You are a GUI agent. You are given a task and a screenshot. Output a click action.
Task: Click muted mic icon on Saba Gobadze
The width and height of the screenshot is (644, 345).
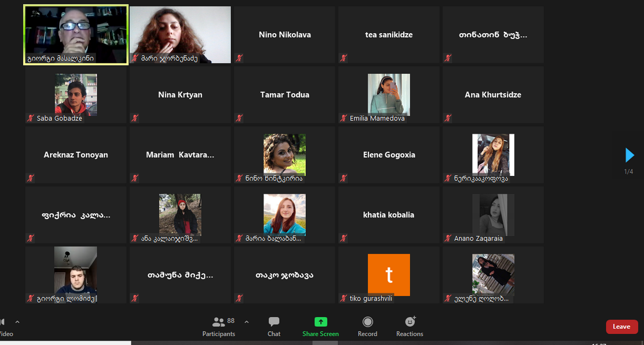tap(30, 118)
